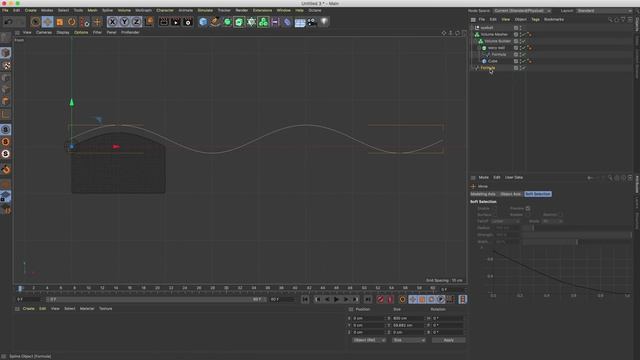640x360 pixels.
Task: Switch to the Modeling Axis tab
Action: click(483, 194)
